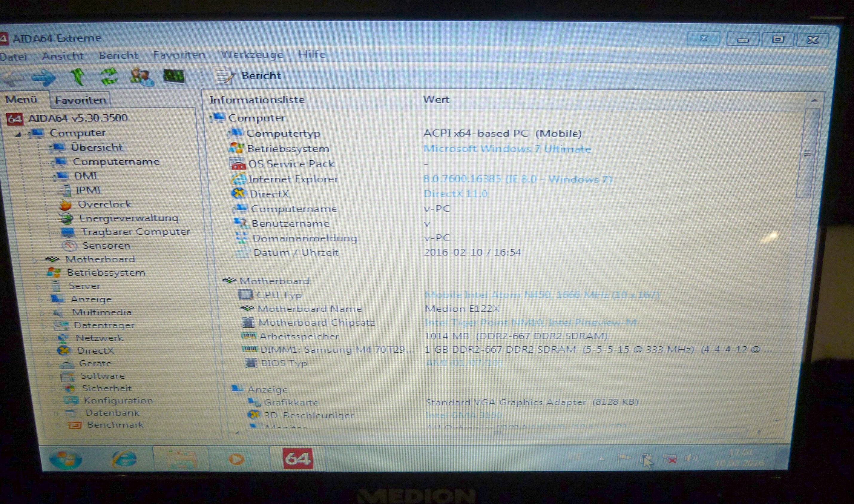Open the DirectX 11.0 link
Image resolution: width=854 pixels, height=504 pixels.
coord(456,194)
